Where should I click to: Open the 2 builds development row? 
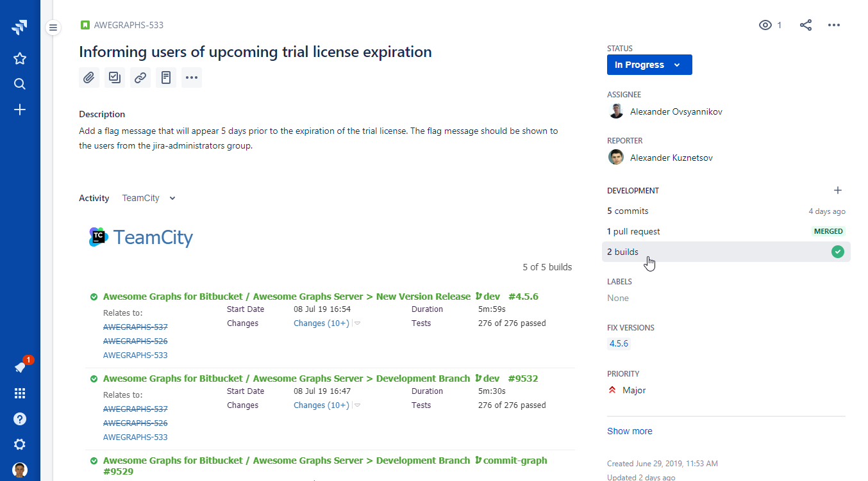pos(725,252)
